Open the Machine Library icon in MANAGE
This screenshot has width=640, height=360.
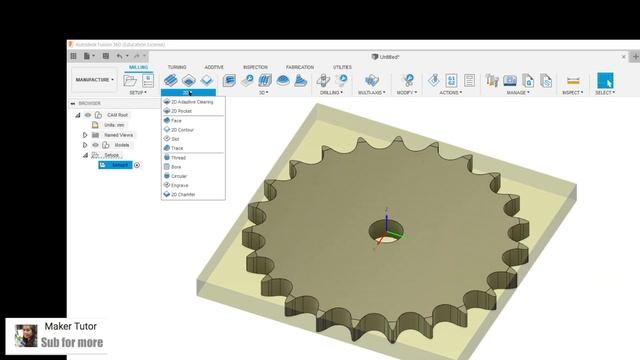[x=510, y=80]
